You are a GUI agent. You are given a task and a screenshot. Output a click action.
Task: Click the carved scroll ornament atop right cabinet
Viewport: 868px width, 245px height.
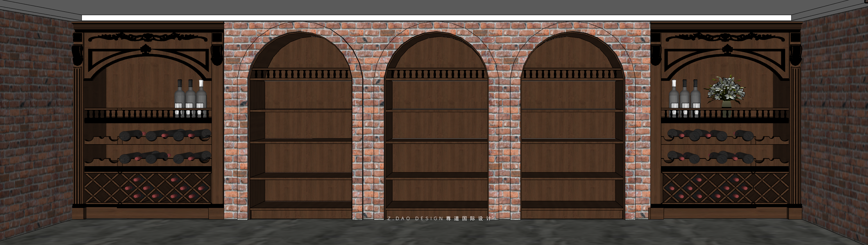point(725,37)
